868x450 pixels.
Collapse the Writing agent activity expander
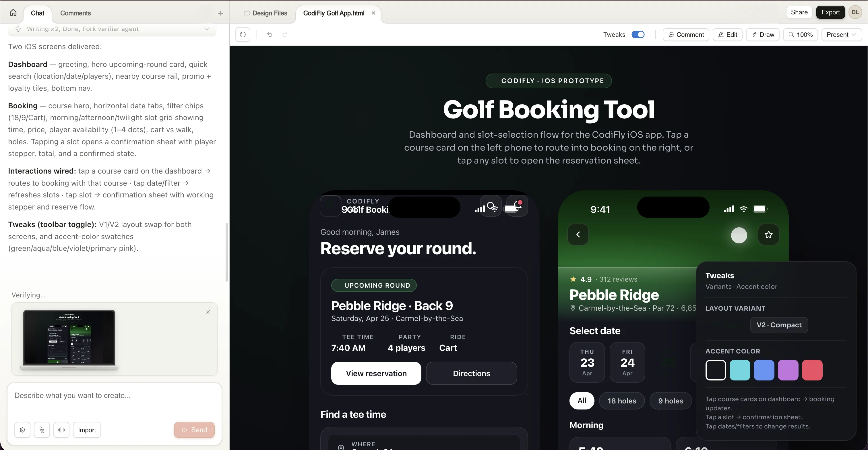tap(207, 29)
